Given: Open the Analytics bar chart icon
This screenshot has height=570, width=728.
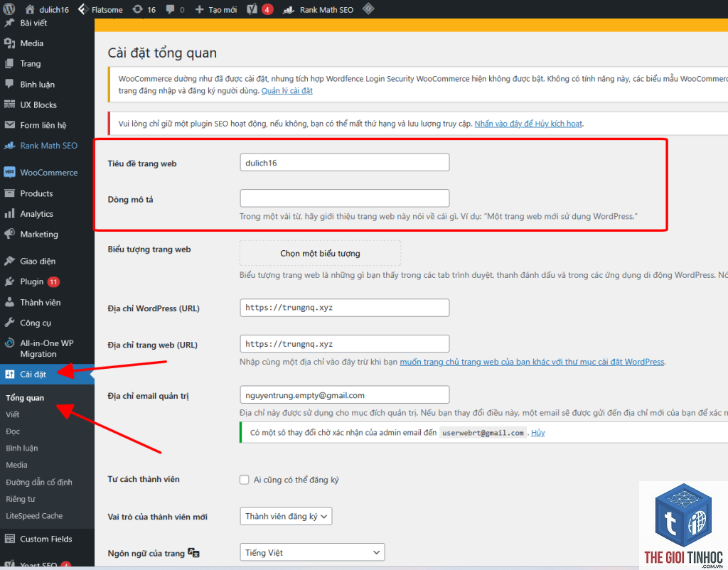Looking at the screenshot, I should point(9,213).
